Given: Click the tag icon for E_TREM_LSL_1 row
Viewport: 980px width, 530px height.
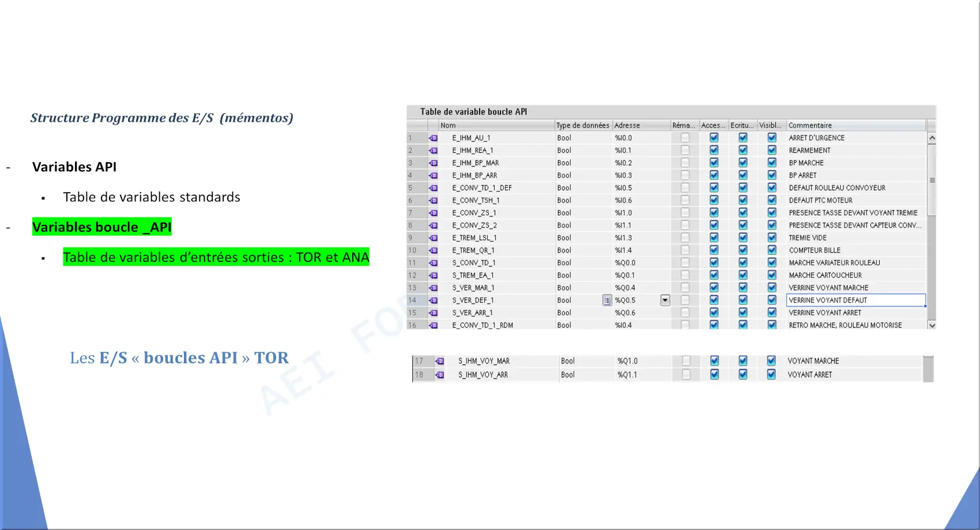Looking at the screenshot, I should pyautogui.click(x=433, y=238).
